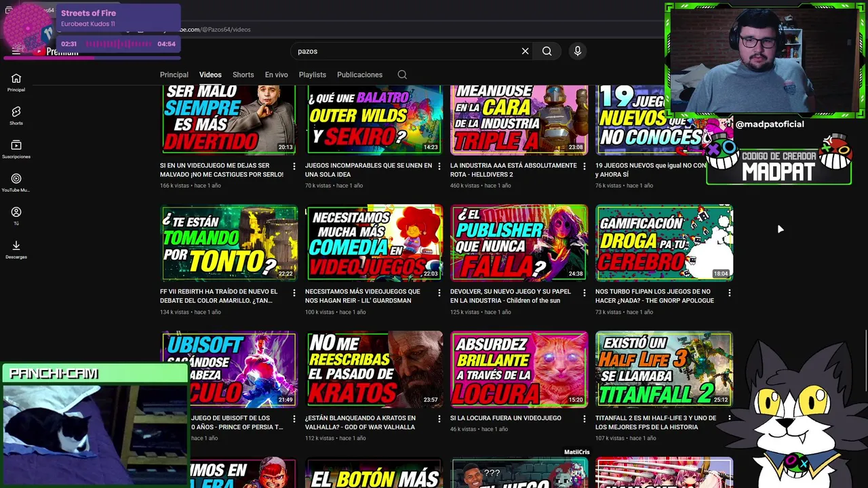Screen dimensions: 868x488
Task: Open title SI LA LOCURA FUERA UN VIDEOJUEGO
Action: point(506,418)
